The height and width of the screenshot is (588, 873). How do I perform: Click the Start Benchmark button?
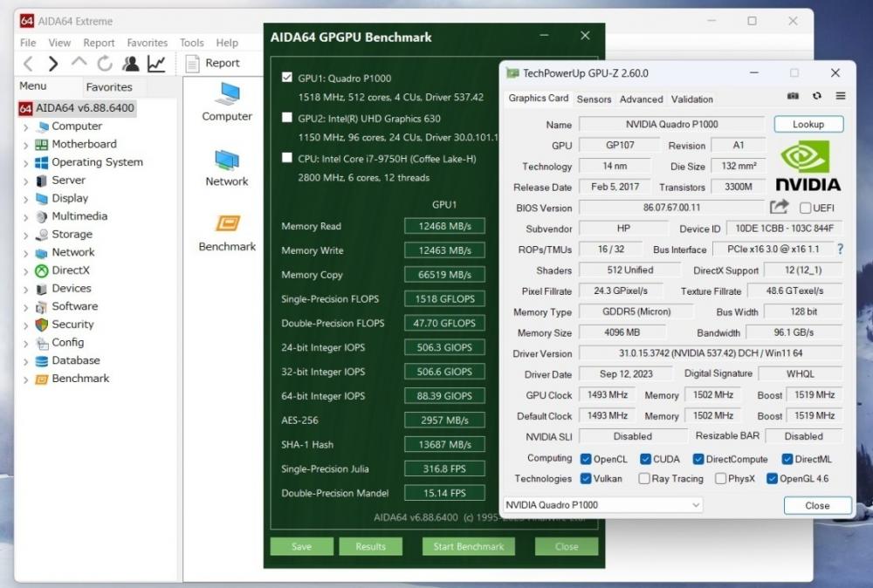[468, 546]
